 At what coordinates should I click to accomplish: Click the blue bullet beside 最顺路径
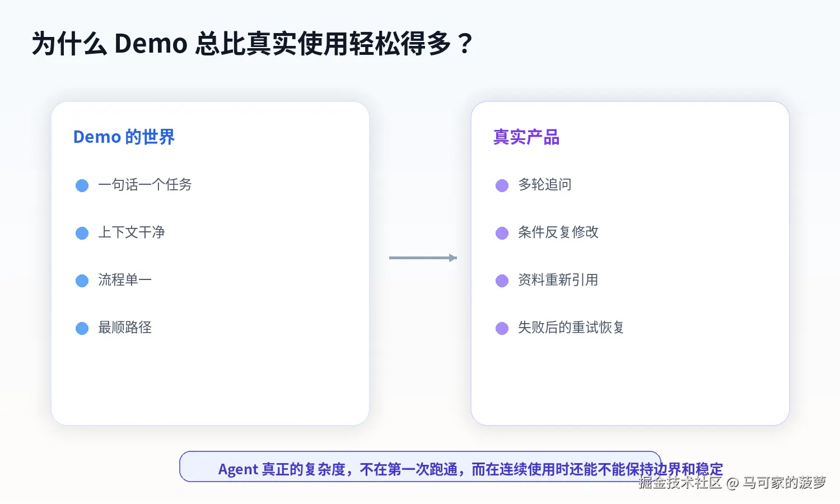pos(82,328)
